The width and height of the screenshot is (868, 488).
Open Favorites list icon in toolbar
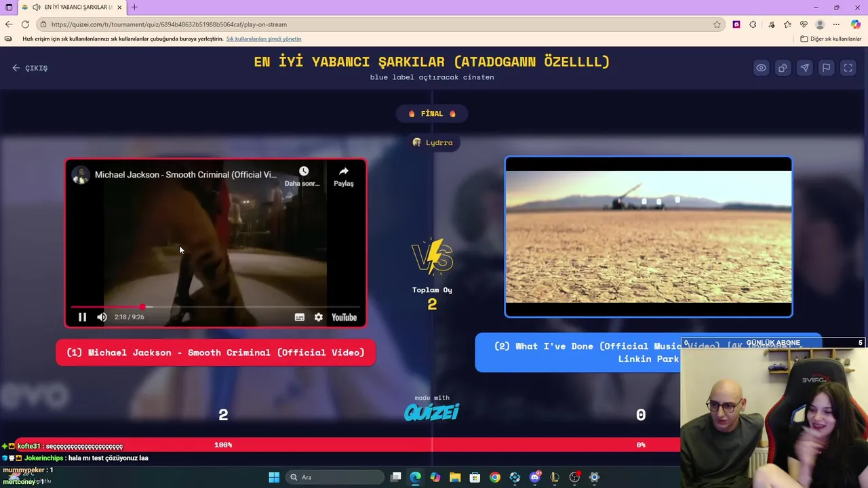[787, 24]
